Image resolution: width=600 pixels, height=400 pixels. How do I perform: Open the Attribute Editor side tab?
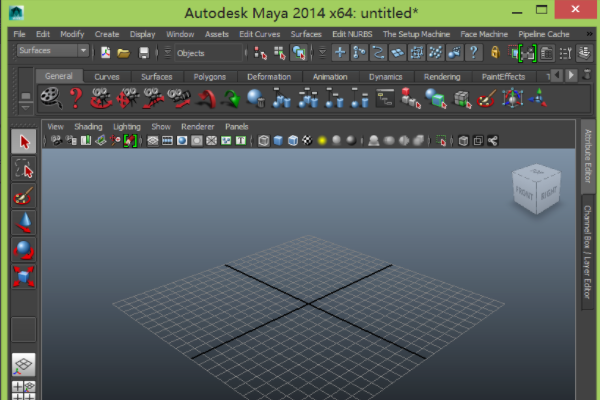point(588,156)
